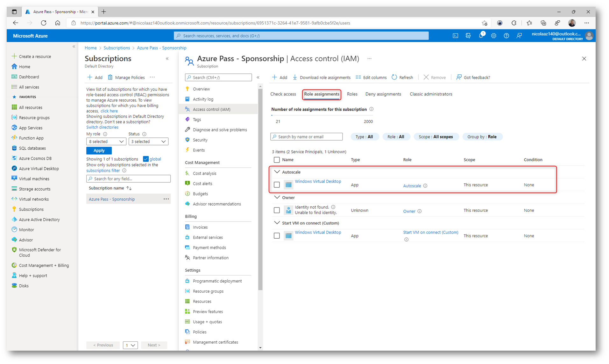This screenshot has height=364, width=609.
Task: Open Disks in the sidebar
Action: pos(24,285)
